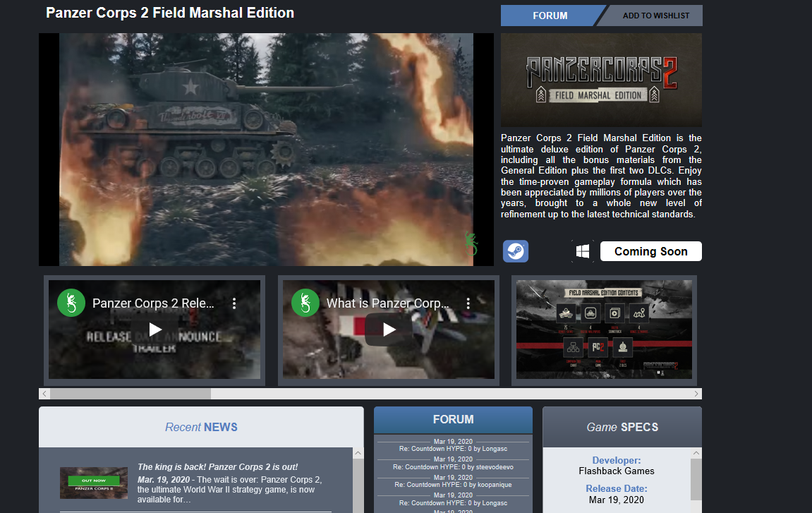This screenshot has height=513, width=812.
Task: Select the ADD TO WISHLIST tab
Action: coord(655,16)
